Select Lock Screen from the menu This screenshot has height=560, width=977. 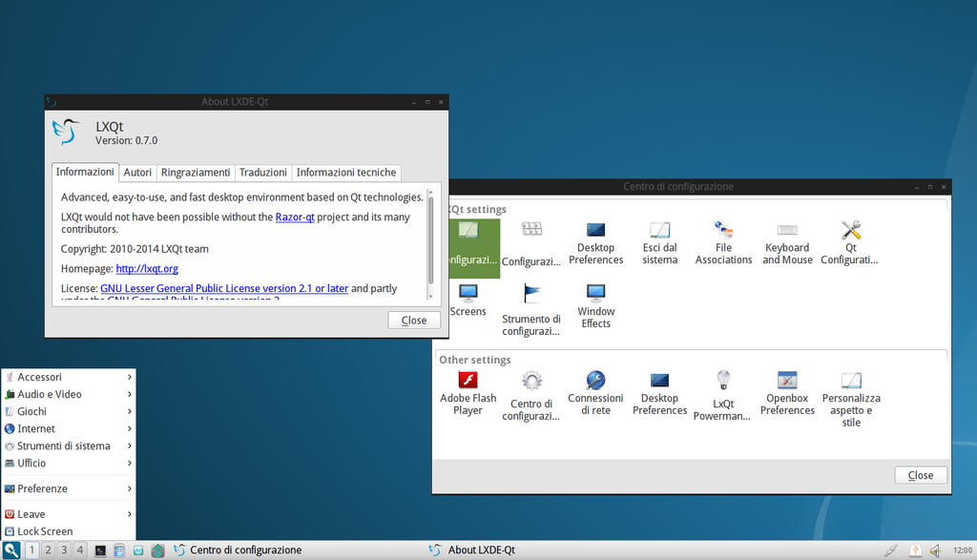tap(45, 531)
